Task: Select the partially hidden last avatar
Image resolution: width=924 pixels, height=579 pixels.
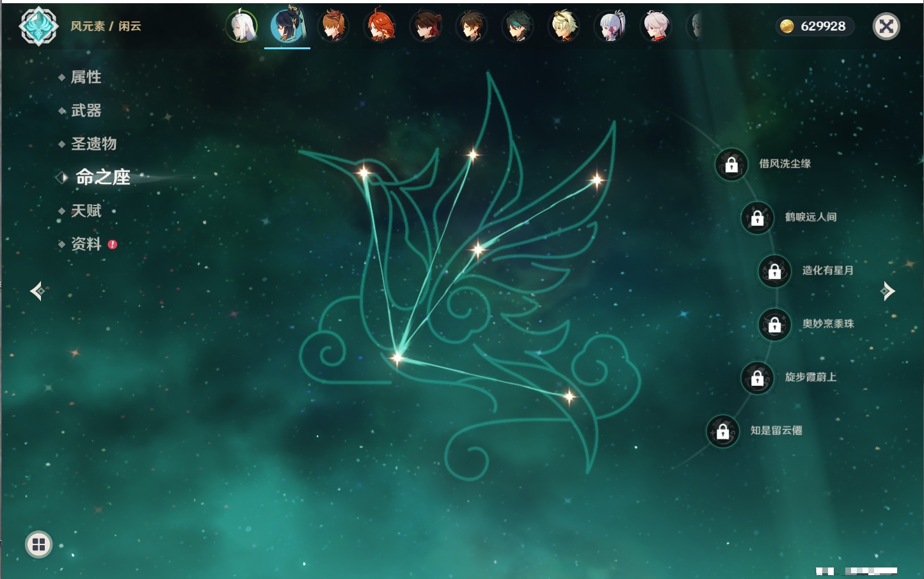Action: [694, 26]
